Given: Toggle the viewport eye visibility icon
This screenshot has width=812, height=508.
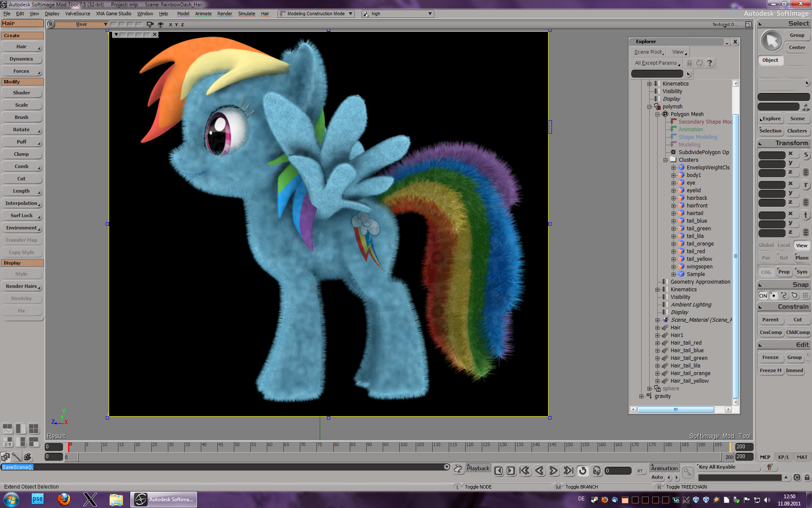Looking at the screenshot, I should (161, 25).
